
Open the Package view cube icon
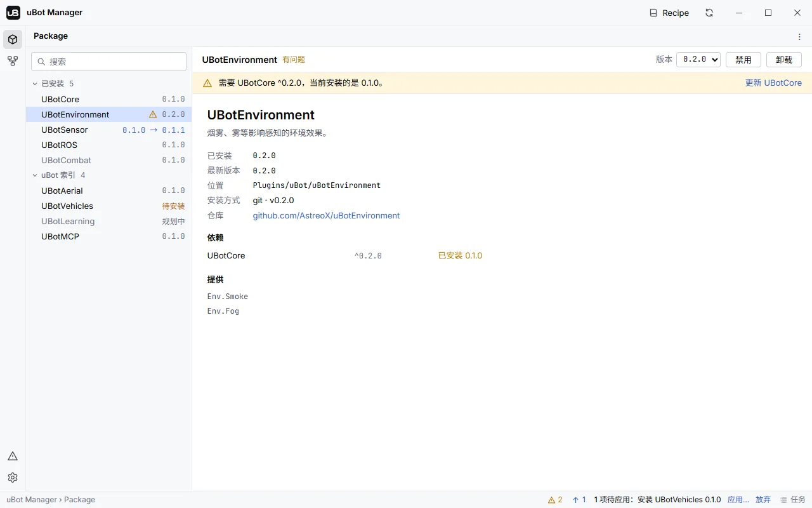(x=13, y=39)
